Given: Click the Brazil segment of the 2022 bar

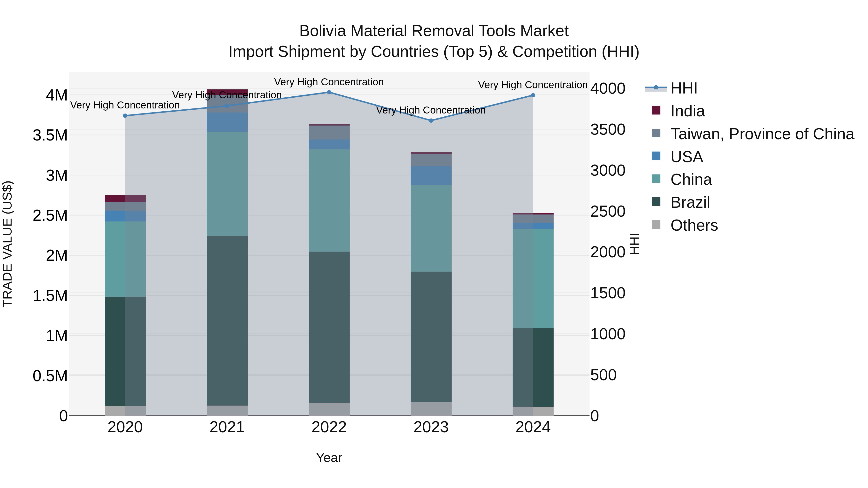Looking at the screenshot, I should tap(329, 327).
